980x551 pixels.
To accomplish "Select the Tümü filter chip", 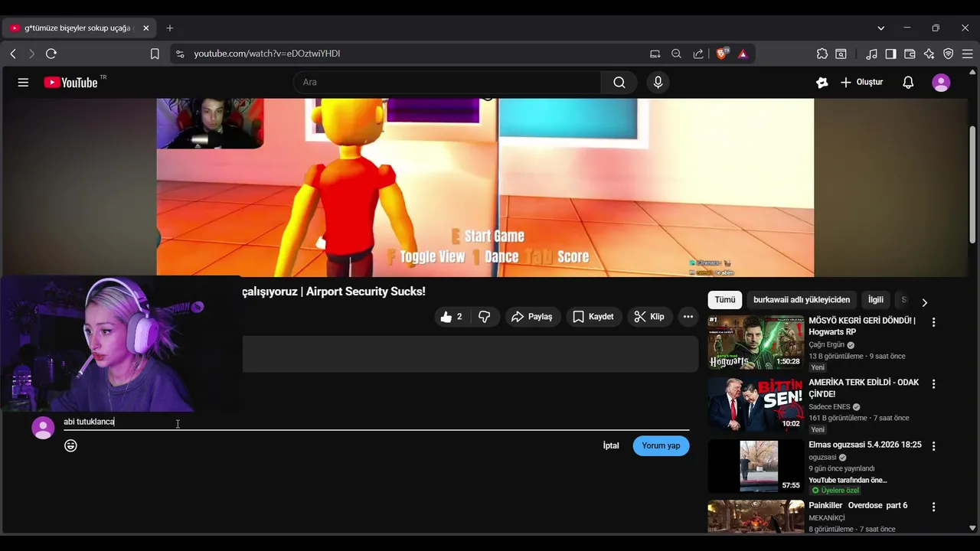I will (x=725, y=300).
